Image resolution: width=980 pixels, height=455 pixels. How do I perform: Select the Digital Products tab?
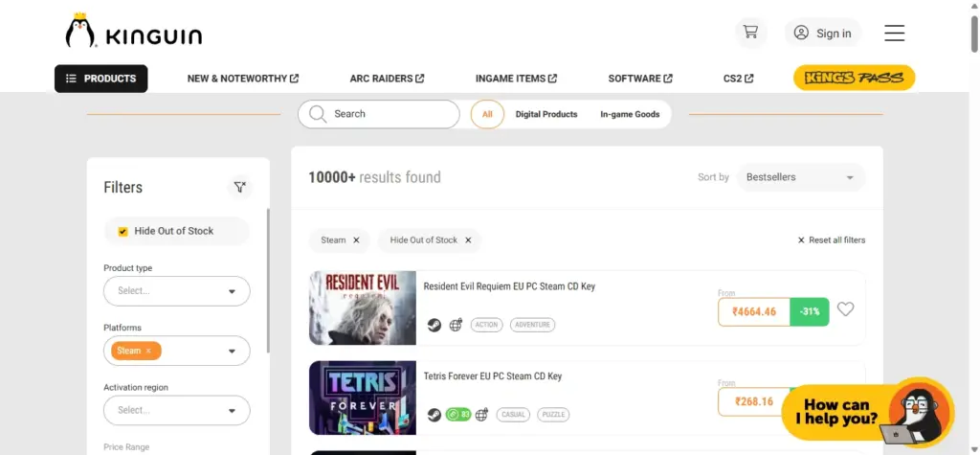pyautogui.click(x=546, y=115)
